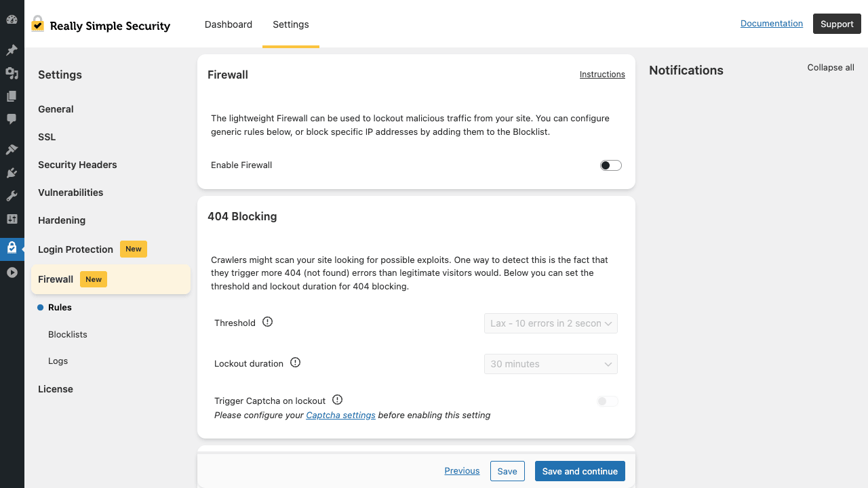Show info for Trigger Captcha on lockout
Screen dimensions: 868x488
coord(337,400)
